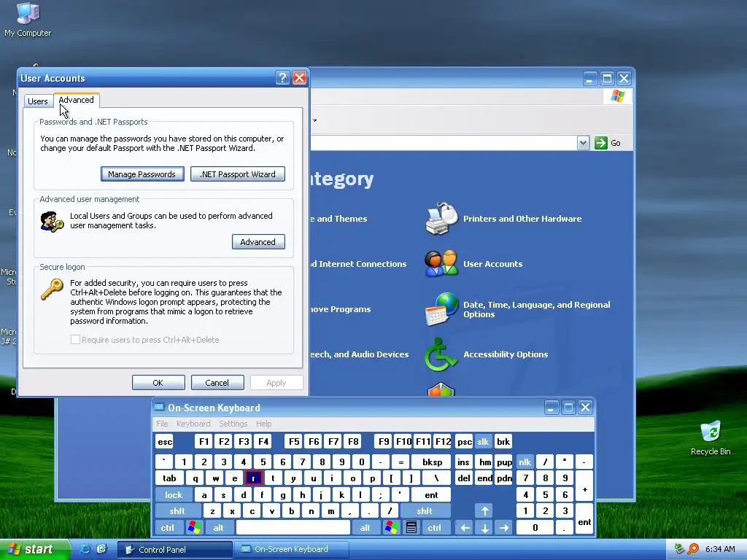
Task: Click the tall numpad ent key
Action: pyautogui.click(x=584, y=519)
